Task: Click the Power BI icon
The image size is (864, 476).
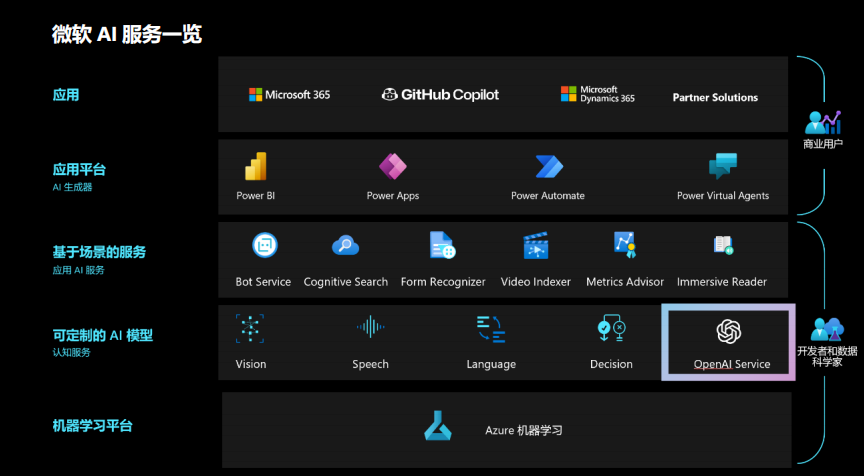Action: pyautogui.click(x=256, y=166)
